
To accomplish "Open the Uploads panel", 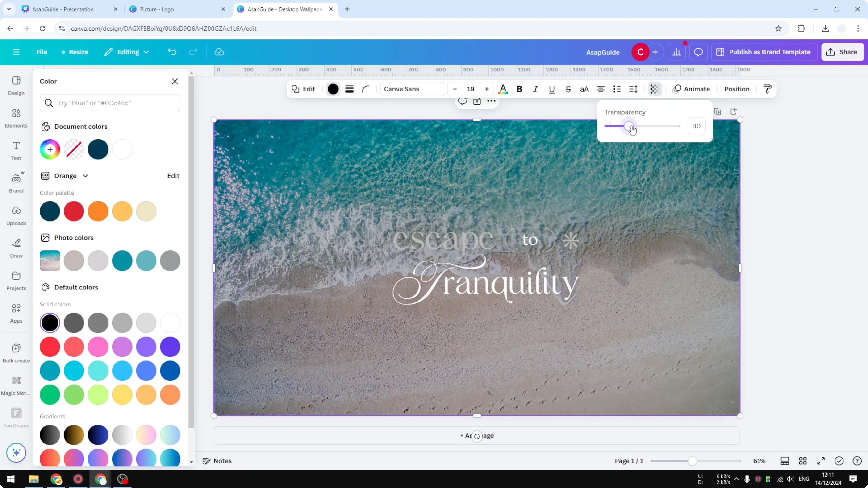I will click(x=16, y=215).
